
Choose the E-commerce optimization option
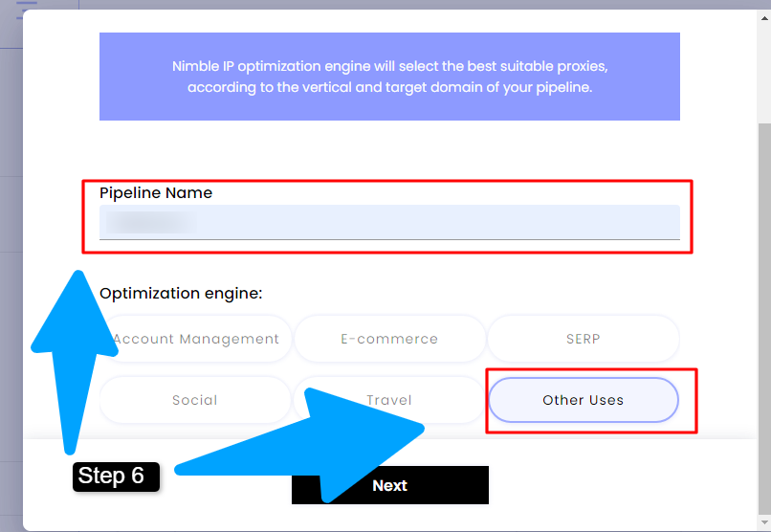[389, 339]
